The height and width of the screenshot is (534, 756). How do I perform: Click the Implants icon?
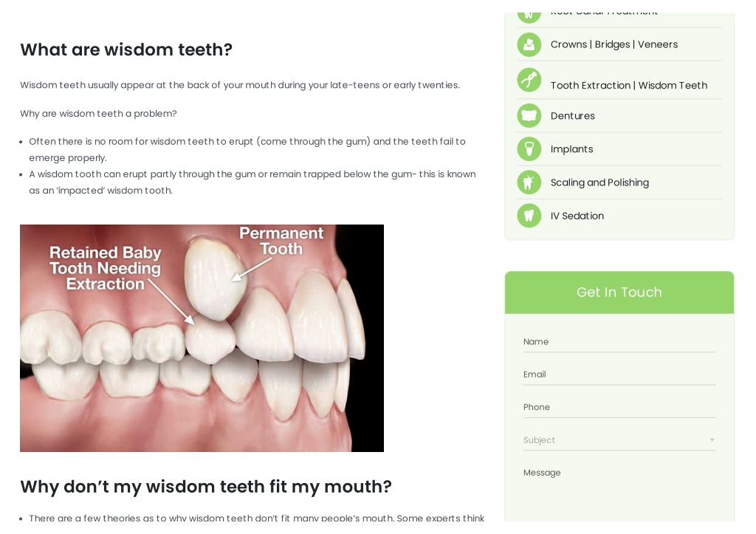click(529, 149)
